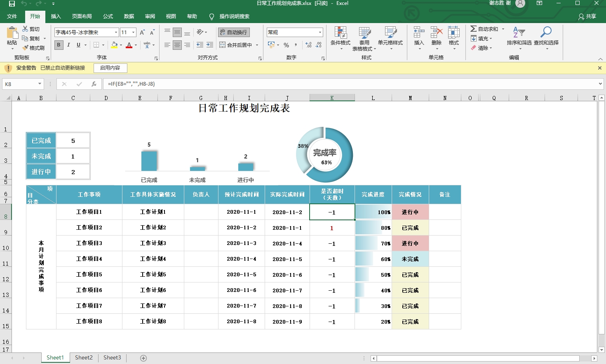Click the Insert Function fx button
Screen dimensions: 606x364
(94, 84)
